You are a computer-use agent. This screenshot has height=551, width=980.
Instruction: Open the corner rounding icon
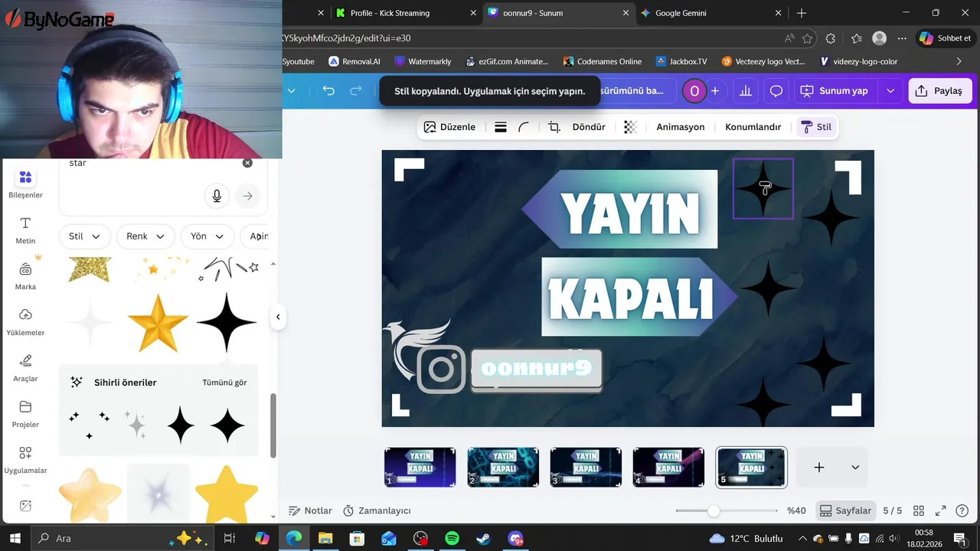point(524,127)
